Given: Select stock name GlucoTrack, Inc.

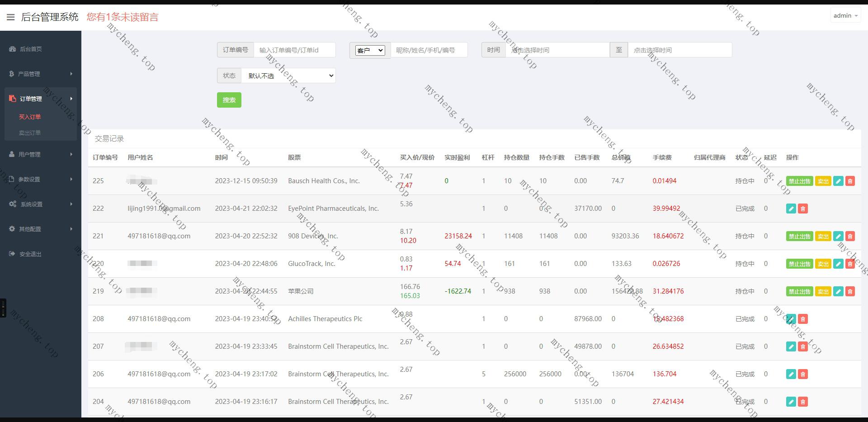Looking at the screenshot, I should pos(311,264).
